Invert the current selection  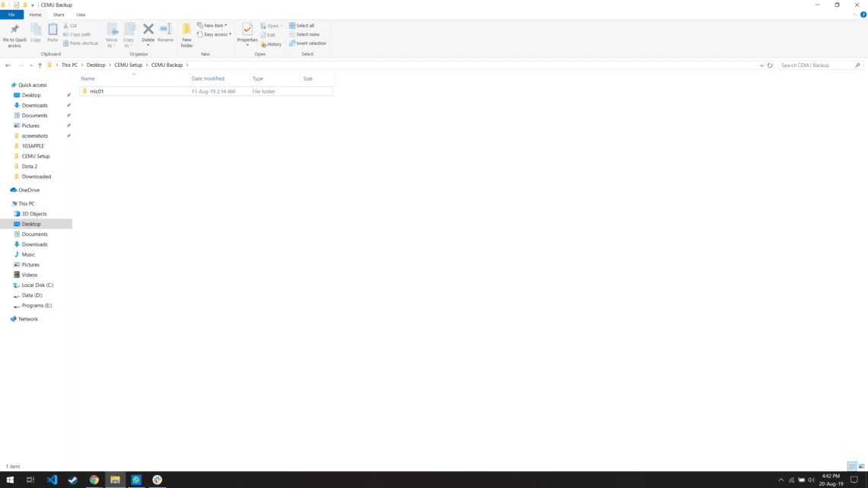click(308, 43)
